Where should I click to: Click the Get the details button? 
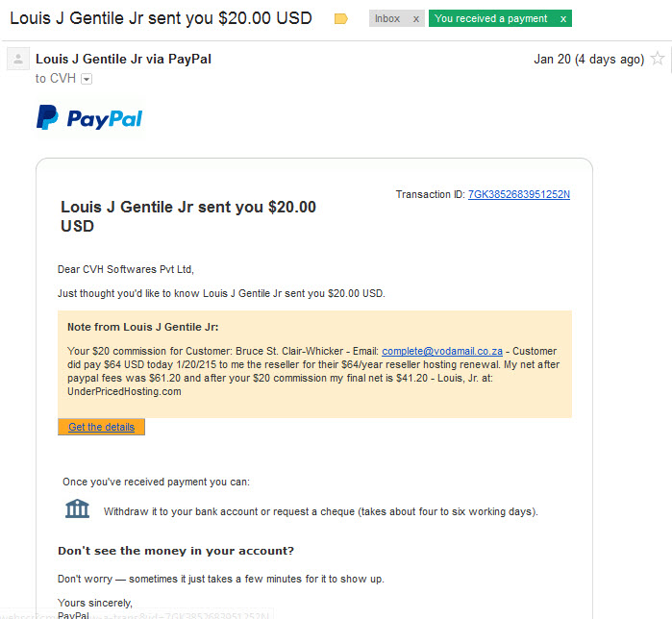click(101, 427)
